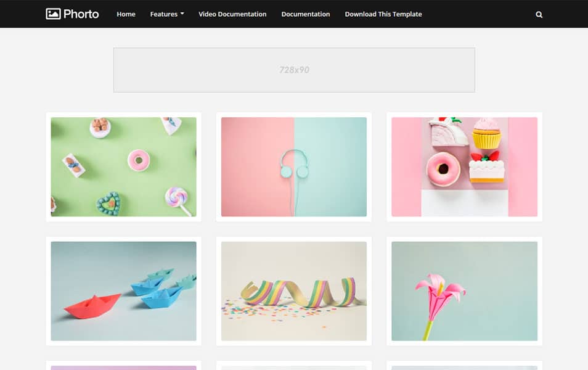Viewport: 588px width, 370px height.
Task: Open the search magnifier icon
Action: click(x=539, y=14)
